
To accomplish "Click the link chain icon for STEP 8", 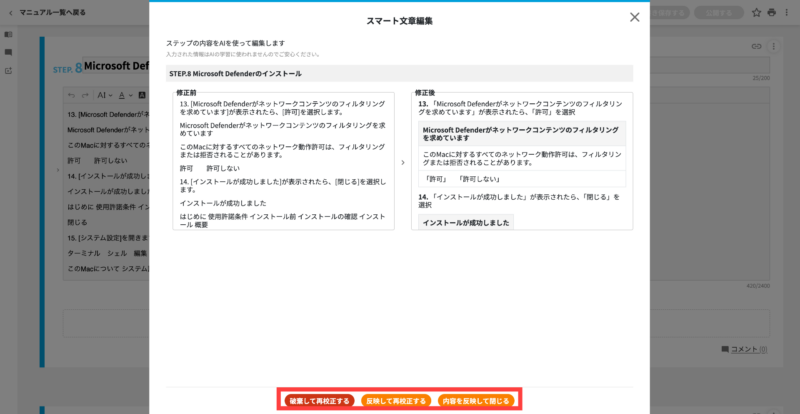I will [x=757, y=46].
